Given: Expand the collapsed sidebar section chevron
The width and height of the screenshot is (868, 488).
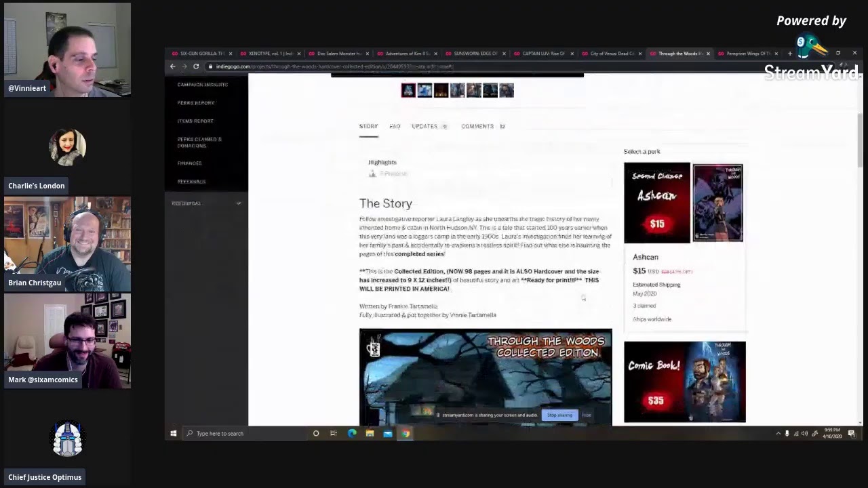Looking at the screenshot, I should click(x=238, y=203).
